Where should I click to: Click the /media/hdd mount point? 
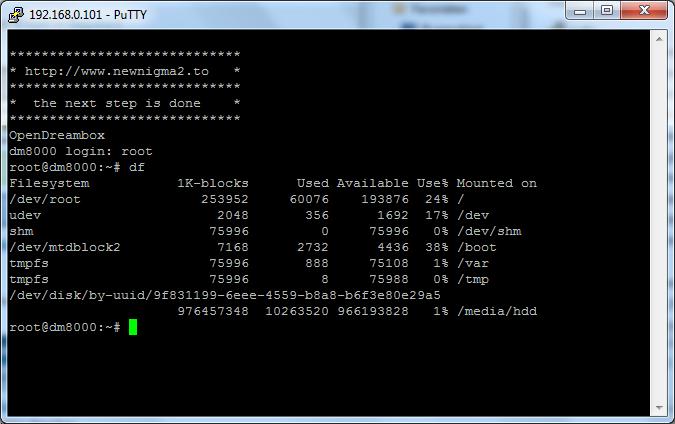click(497, 311)
